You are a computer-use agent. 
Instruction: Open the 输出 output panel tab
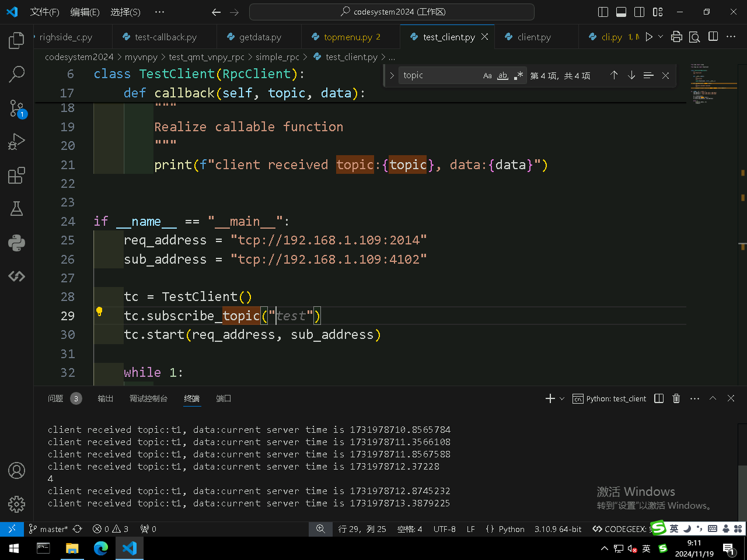105,398
